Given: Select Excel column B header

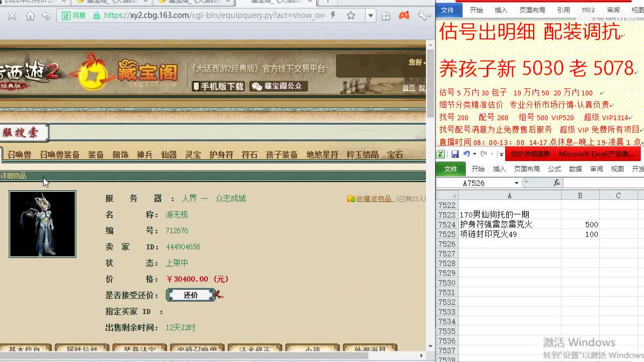Looking at the screenshot, I should [580, 196].
